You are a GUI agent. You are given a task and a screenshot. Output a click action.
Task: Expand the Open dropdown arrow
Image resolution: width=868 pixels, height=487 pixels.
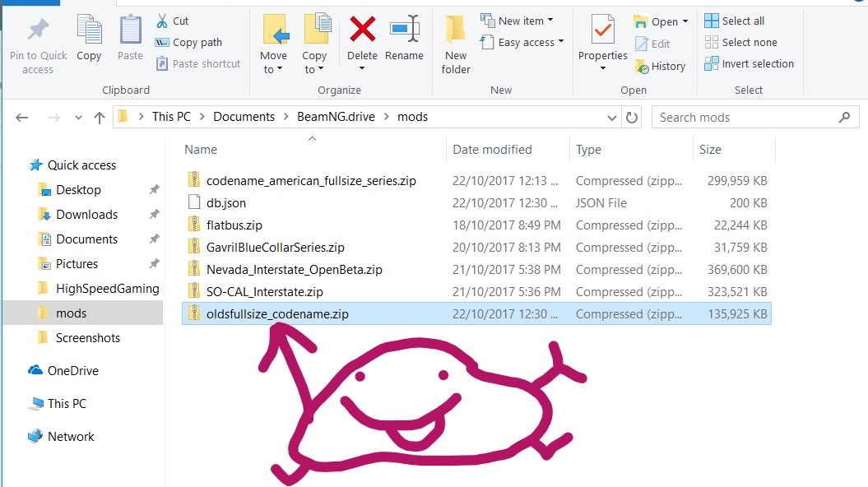point(685,21)
